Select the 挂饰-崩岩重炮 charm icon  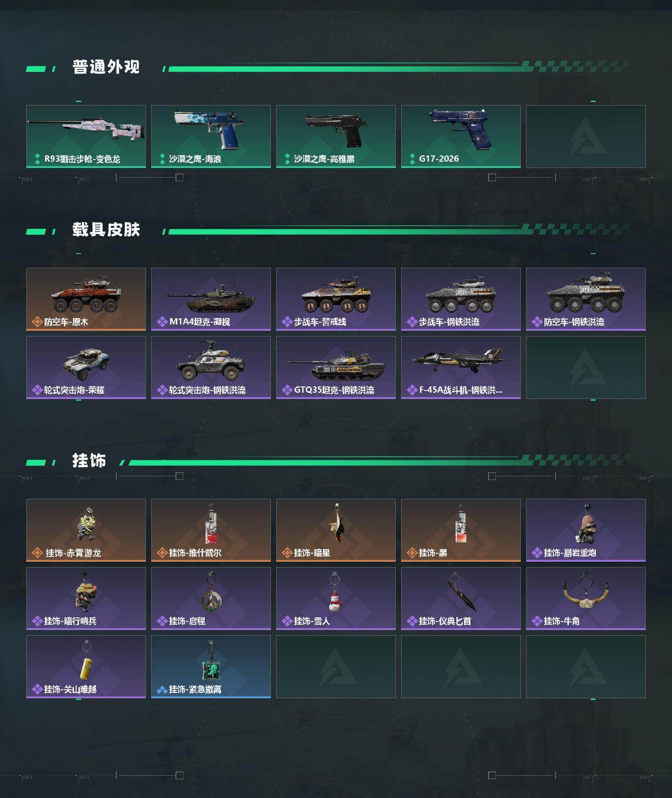click(x=586, y=523)
